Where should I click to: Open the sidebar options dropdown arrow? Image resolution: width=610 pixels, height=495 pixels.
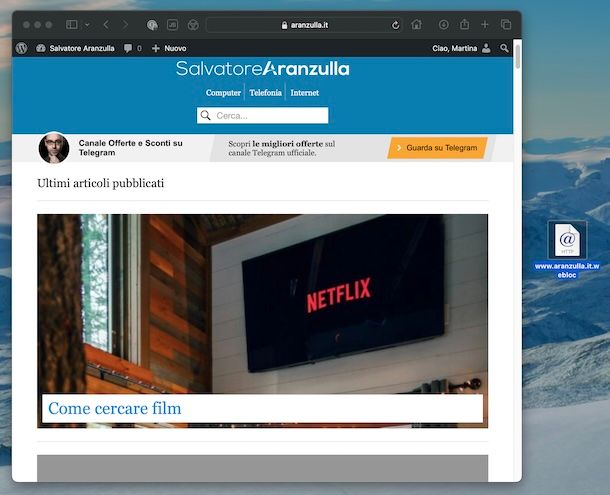point(87,25)
